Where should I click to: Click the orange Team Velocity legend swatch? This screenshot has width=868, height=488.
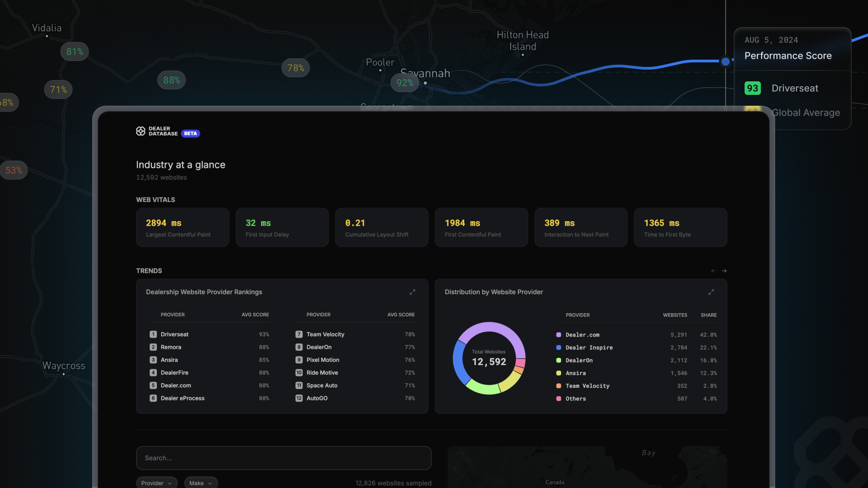click(x=559, y=386)
